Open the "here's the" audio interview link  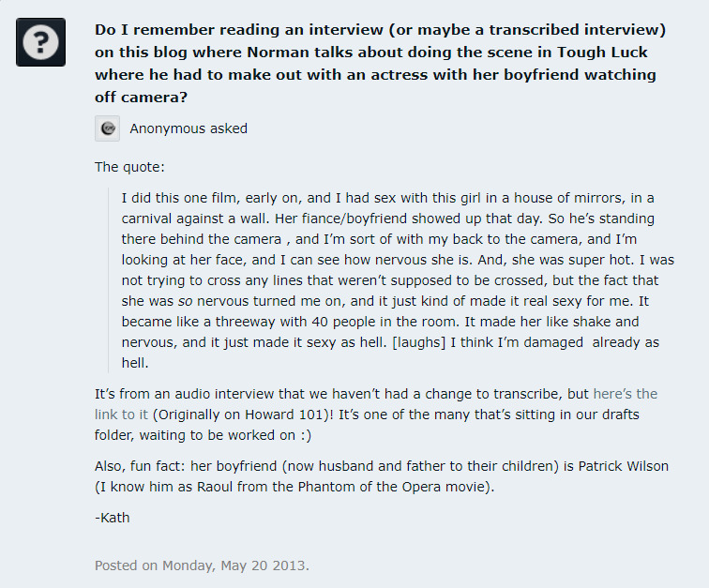pos(625,394)
